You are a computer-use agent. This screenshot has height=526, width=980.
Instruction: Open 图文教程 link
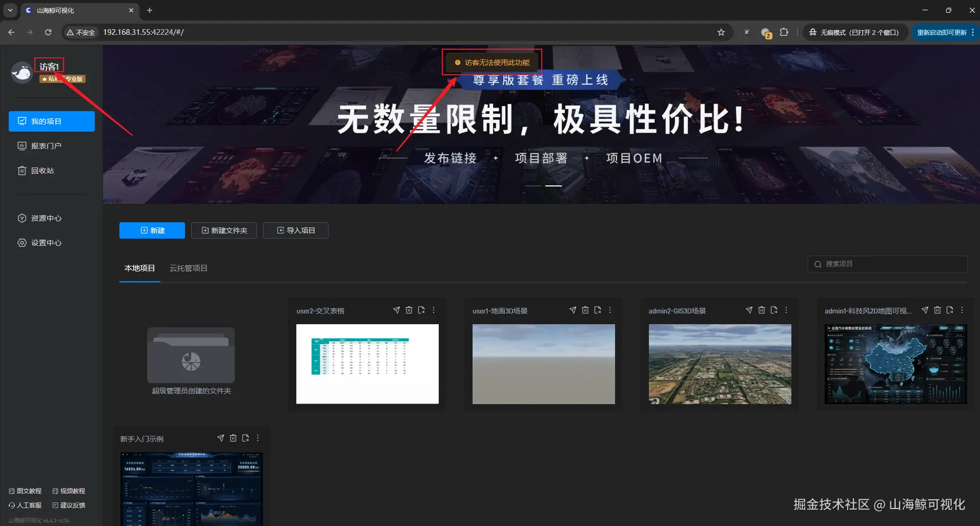point(25,491)
